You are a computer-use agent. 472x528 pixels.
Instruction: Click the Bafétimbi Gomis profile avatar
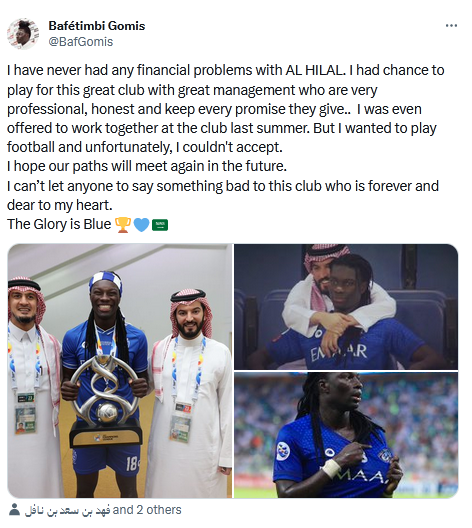click(23, 34)
